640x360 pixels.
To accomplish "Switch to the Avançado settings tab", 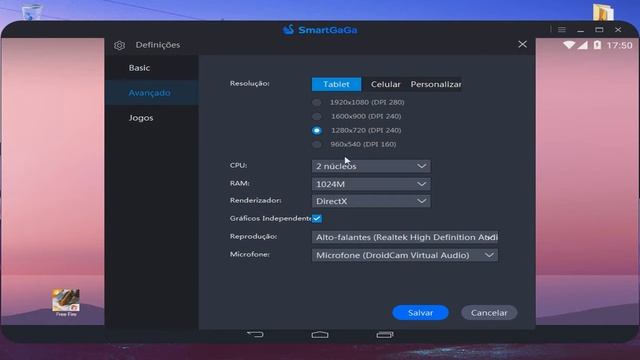I will pyautogui.click(x=152, y=93).
